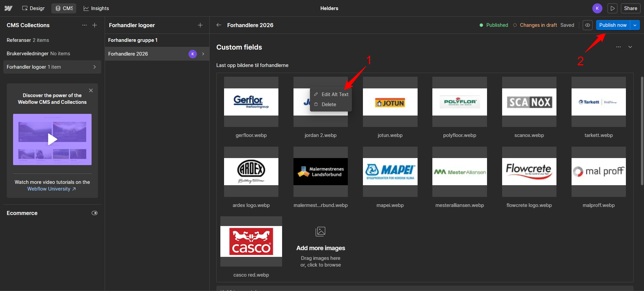Click the casco red.webp filename

[251, 275]
